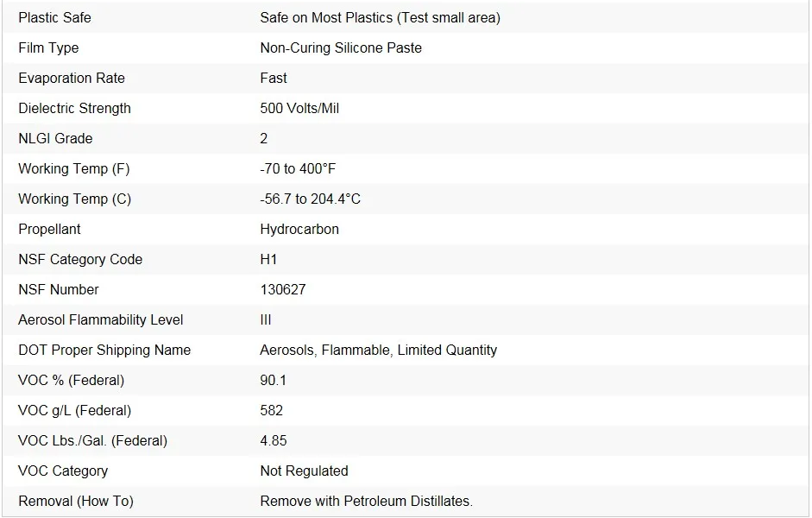Select the Not Regulated value
Image resolution: width=812 pixels, height=518 pixels.
(304, 471)
